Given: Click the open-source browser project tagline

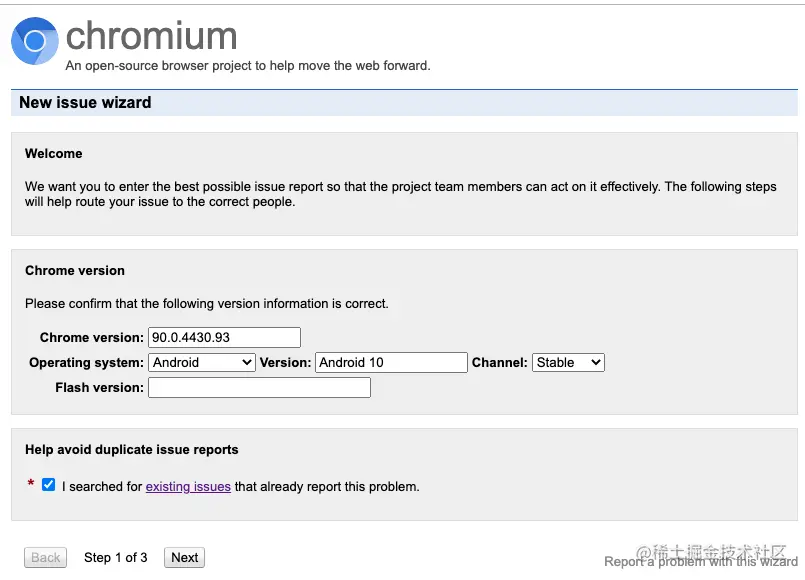Looking at the screenshot, I should (247, 66).
